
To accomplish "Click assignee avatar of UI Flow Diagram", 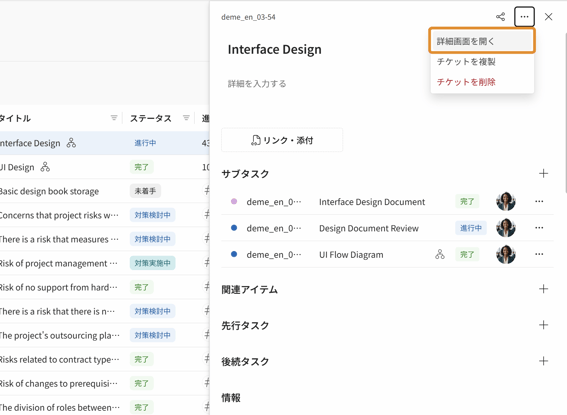I will (506, 254).
